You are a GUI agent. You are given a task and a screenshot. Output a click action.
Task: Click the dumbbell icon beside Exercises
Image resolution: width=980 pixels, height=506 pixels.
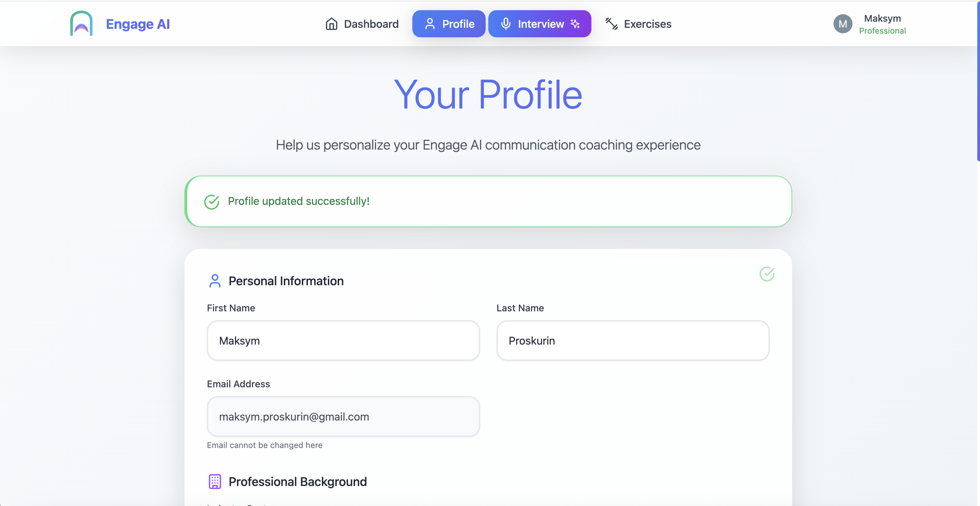click(611, 24)
